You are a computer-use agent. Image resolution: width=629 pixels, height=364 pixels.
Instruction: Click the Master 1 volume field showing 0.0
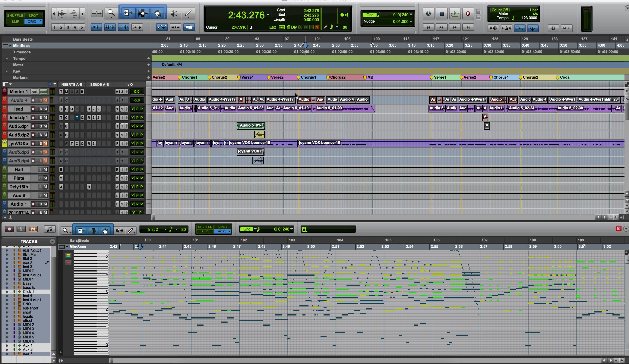click(x=137, y=92)
